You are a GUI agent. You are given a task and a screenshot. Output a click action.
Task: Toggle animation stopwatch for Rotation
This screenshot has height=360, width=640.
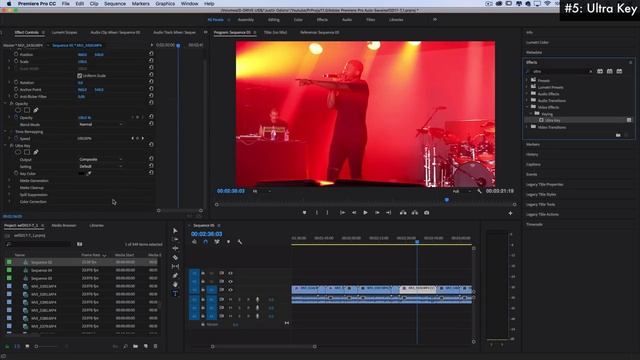click(x=16, y=82)
